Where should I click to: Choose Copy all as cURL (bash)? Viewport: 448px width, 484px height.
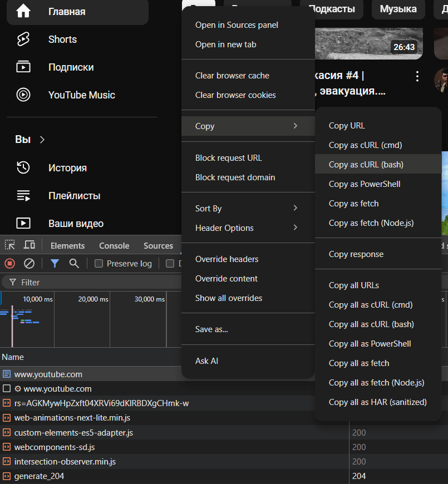[378, 324]
